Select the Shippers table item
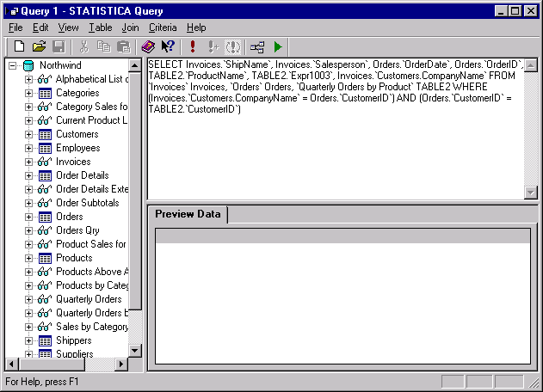 click(x=73, y=340)
